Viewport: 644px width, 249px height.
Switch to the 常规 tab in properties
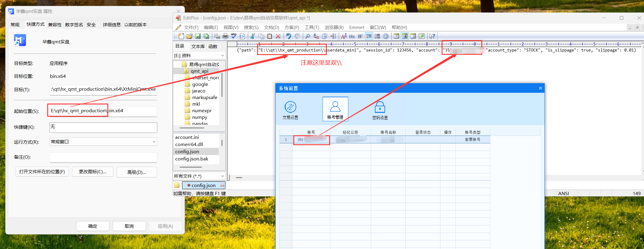[15, 25]
